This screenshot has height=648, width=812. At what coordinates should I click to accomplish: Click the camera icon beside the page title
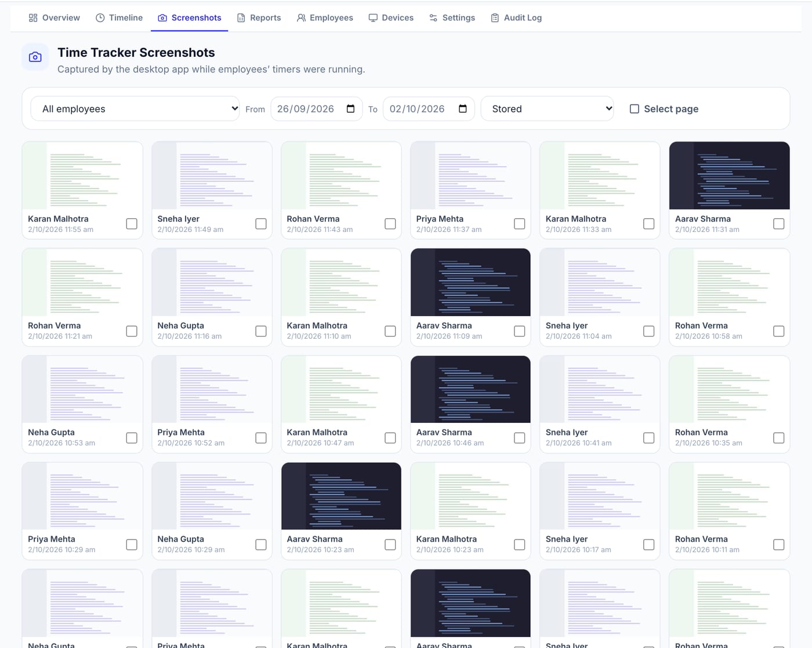pos(35,57)
